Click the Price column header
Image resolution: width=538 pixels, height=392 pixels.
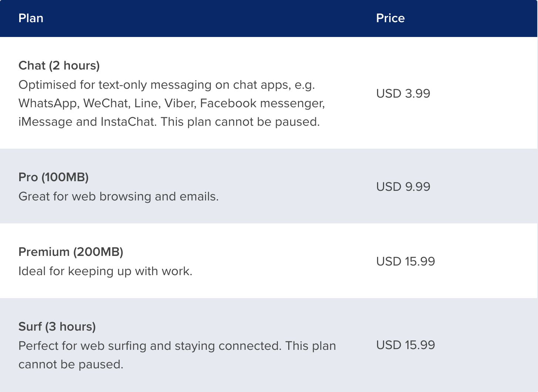coord(390,18)
